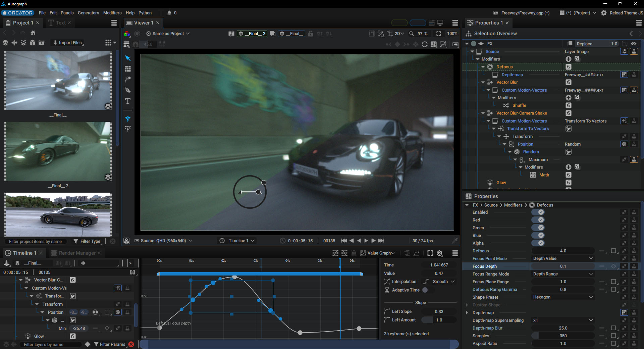Click the Focus Depth keyframe diamond
644x349 pixels.
coord(613,266)
